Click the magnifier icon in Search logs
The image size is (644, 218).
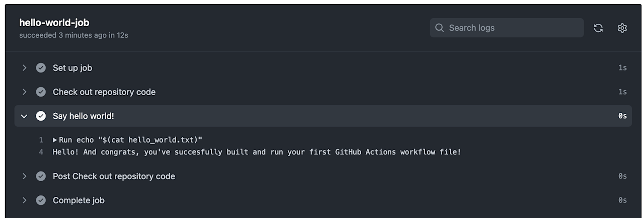[x=439, y=28]
